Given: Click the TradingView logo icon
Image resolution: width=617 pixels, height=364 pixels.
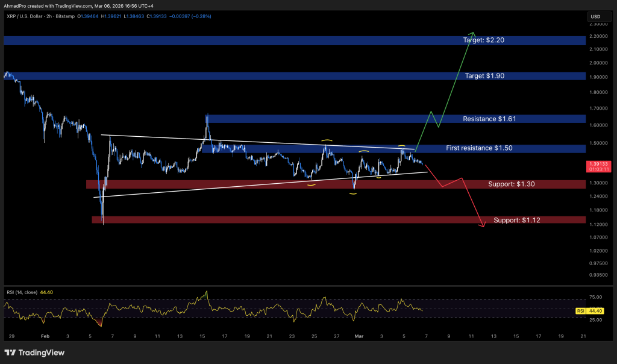Looking at the screenshot, I should click(11, 353).
